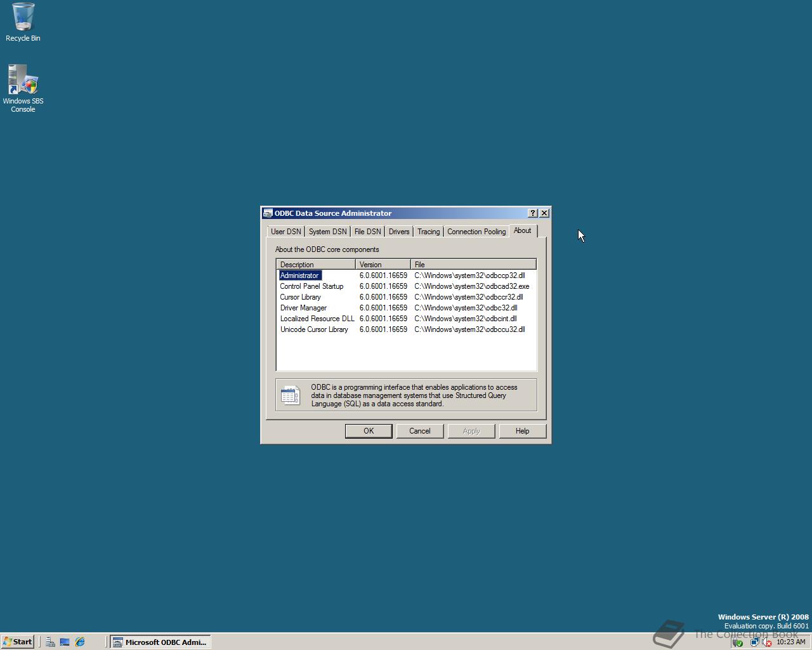Select the Control Panel Startup row
Image resolution: width=812 pixels, height=650 pixels.
tap(406, 286)
